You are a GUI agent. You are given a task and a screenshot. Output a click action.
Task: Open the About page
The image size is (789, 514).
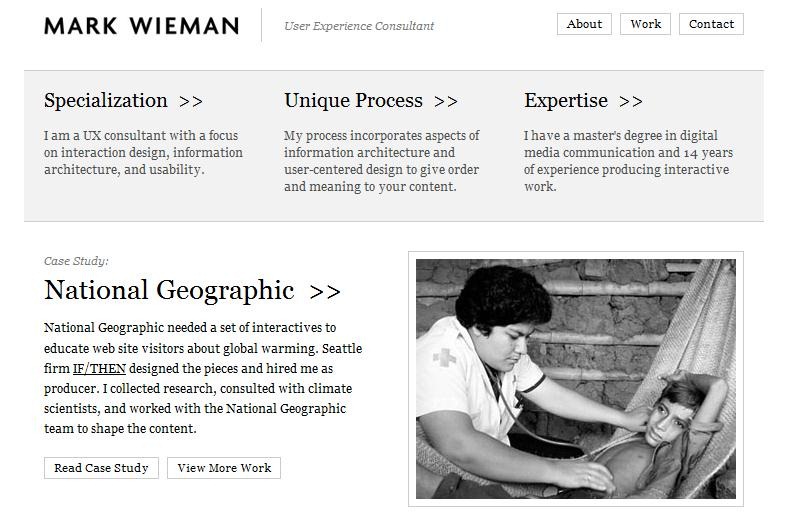pyautogui.click(x=584, y=24)
